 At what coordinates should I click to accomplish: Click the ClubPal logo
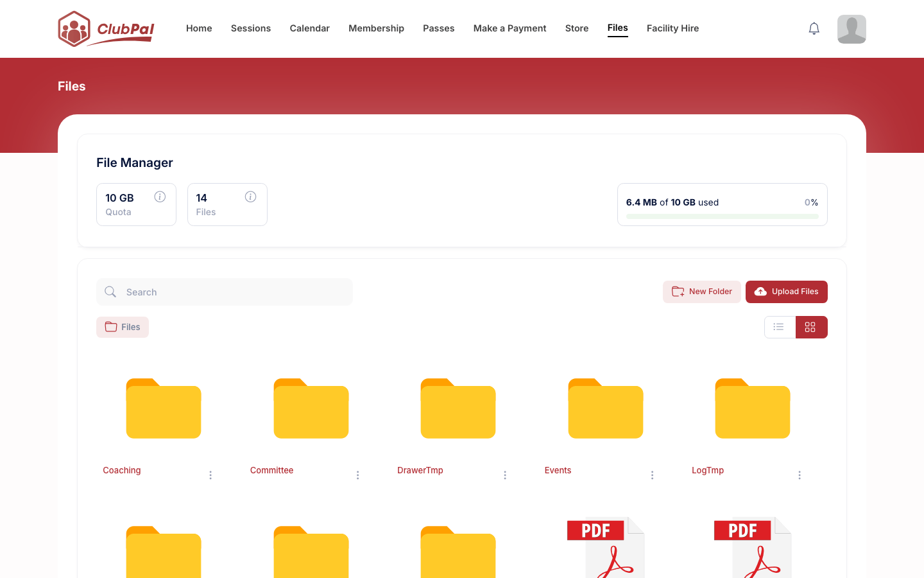(107, 29)
